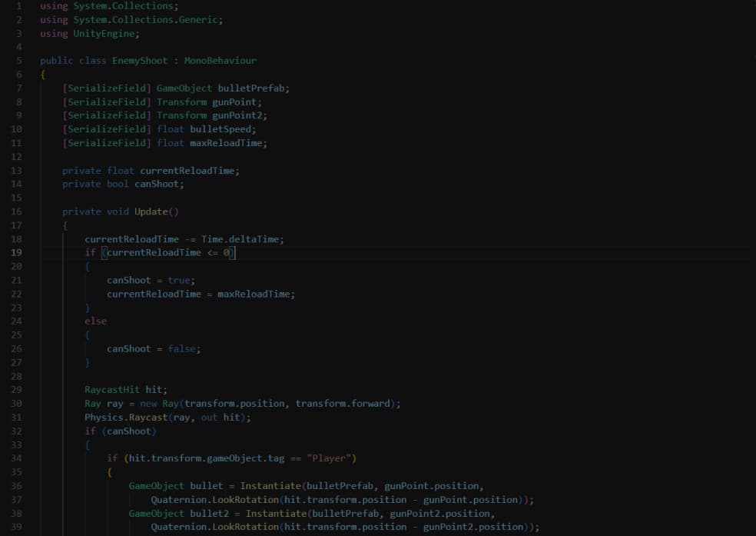Click the RaycastHit hit declaration

point(125,390)
